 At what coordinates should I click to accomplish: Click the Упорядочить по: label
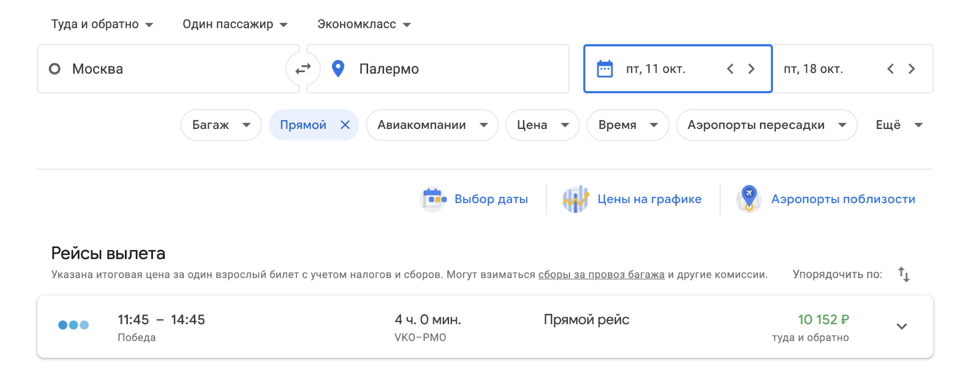pos(837,274)
